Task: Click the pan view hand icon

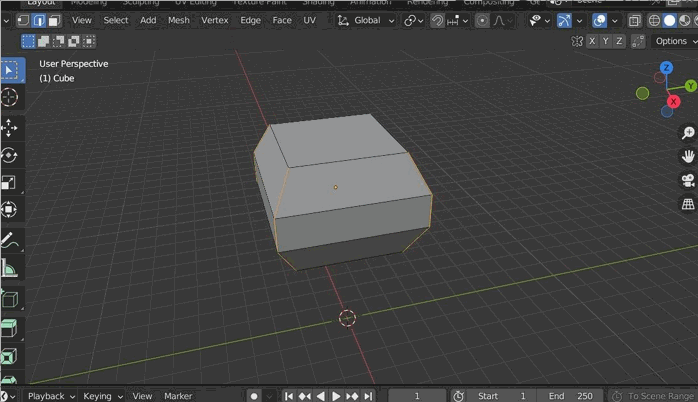Action: [688, 157]
